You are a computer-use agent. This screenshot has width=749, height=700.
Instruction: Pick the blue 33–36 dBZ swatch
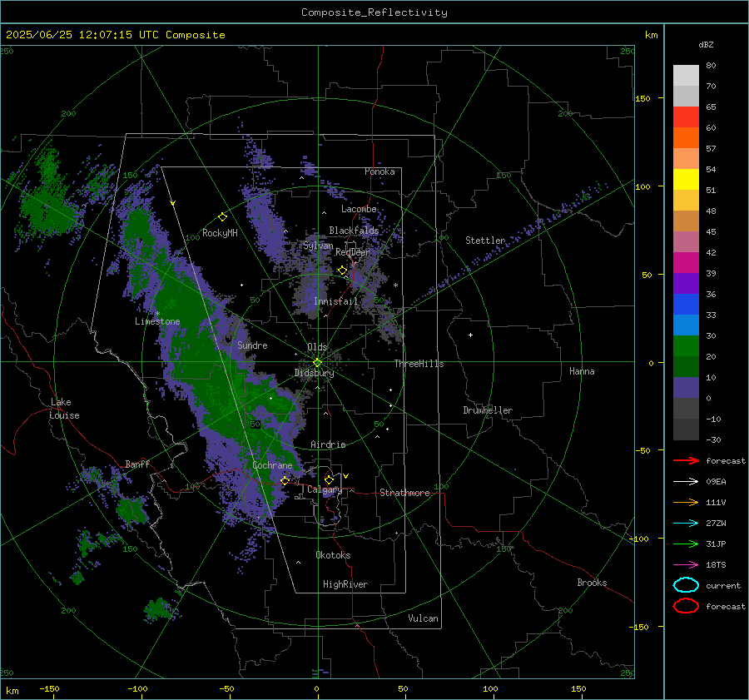686,305
